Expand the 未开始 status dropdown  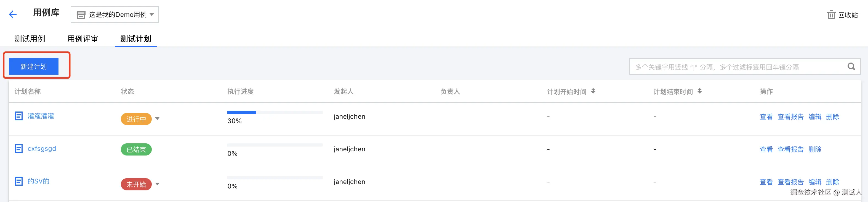click(157, 184)
